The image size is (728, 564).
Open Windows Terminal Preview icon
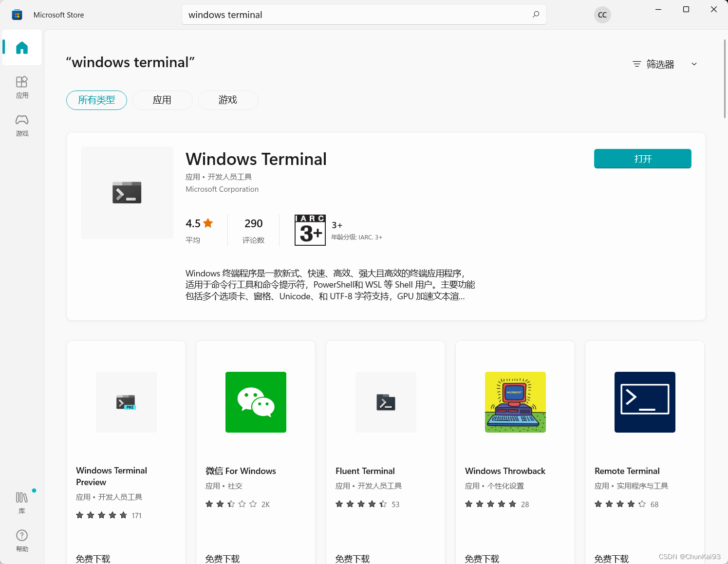point(126,402)
